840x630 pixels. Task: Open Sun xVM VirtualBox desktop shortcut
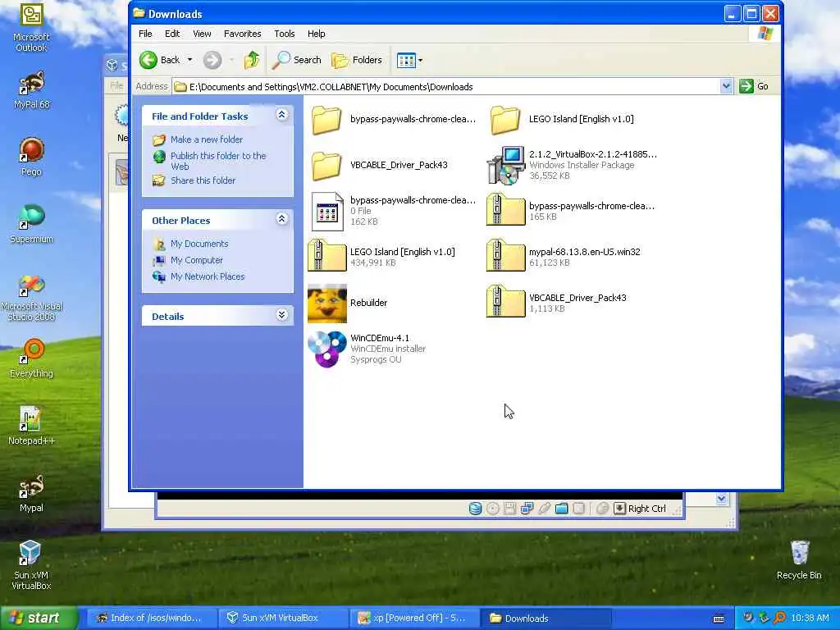31,564
